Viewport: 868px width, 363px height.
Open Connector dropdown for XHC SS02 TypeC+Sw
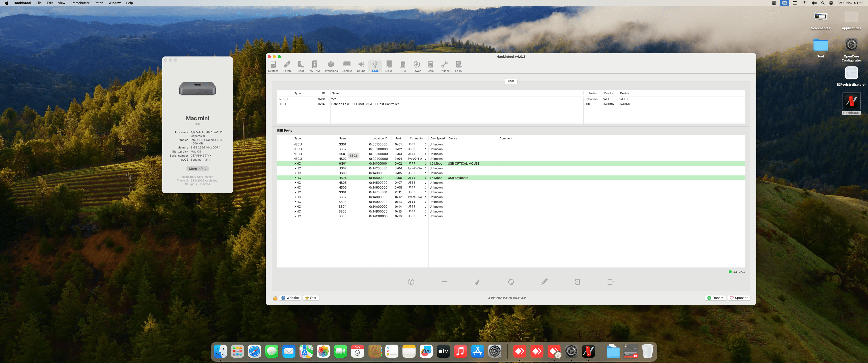417,197
